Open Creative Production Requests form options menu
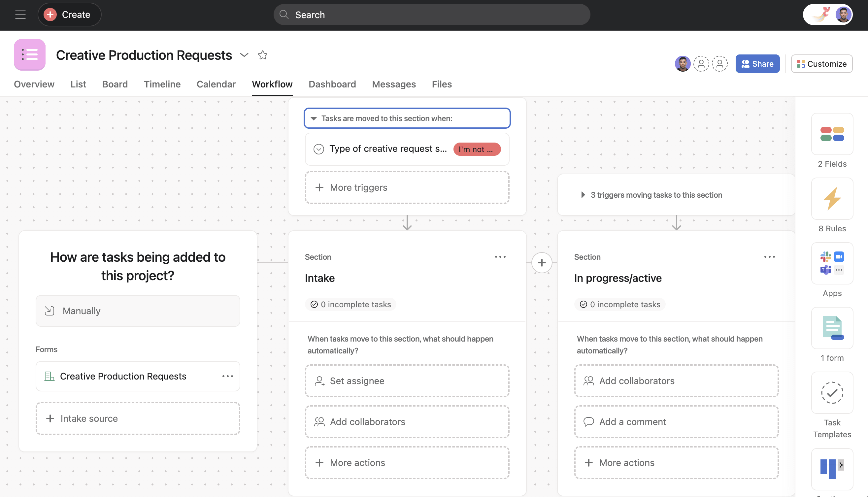 pos(228,376)
